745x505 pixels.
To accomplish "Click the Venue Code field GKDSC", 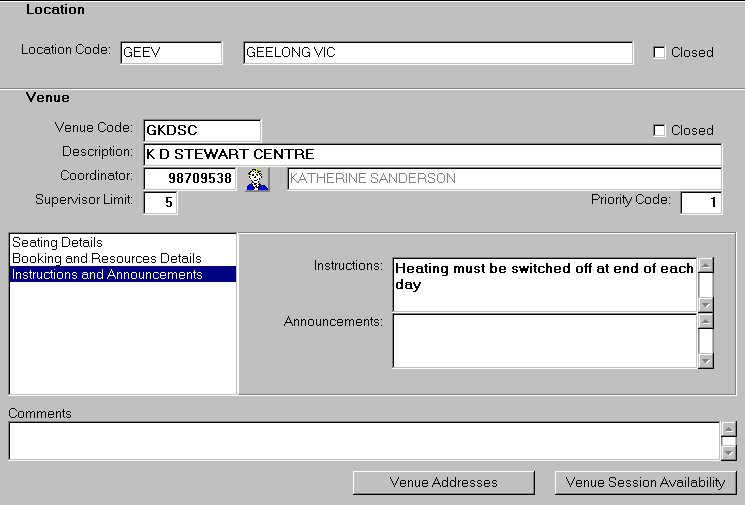I will pos(202,130).
